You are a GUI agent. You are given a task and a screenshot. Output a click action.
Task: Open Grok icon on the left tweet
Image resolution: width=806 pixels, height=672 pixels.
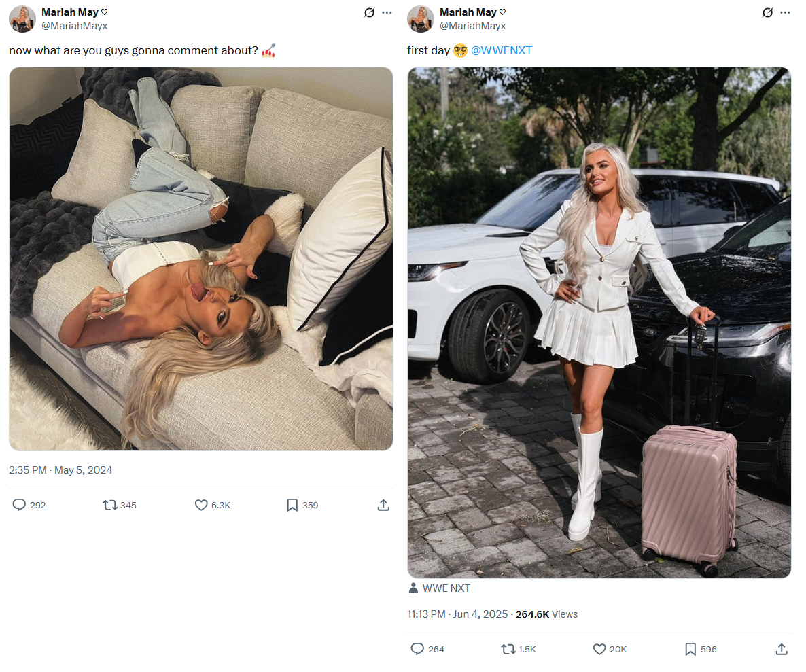(369, 12)
